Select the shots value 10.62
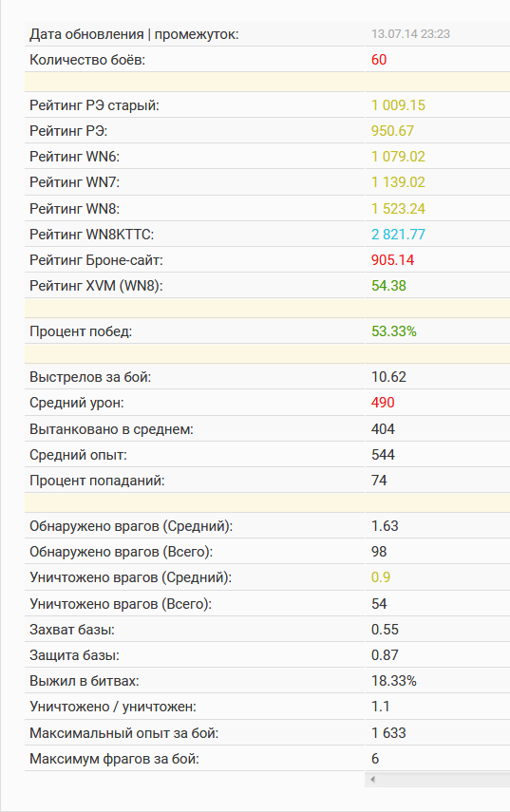The width and height of the screenshot is (510, 812). (388, 377)
